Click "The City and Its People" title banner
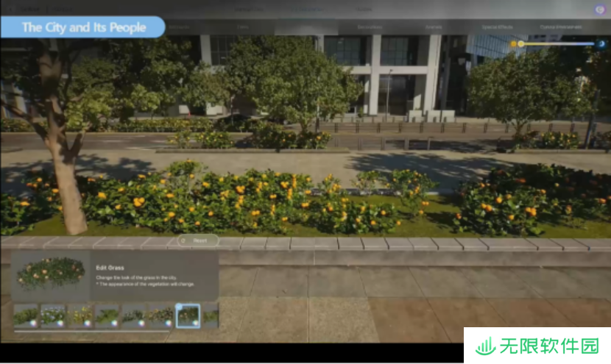The width and height of the screenshot is (611, 364). point(83,27)
